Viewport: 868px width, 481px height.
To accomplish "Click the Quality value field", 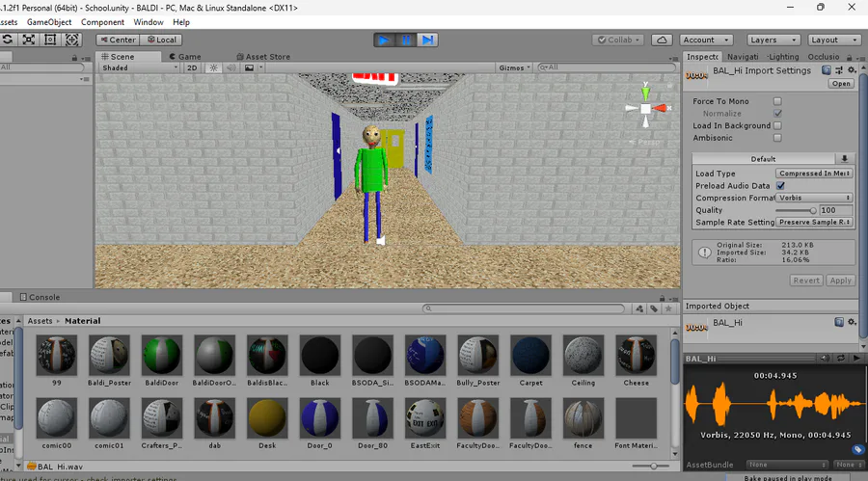I will click(x=836, y=210).
